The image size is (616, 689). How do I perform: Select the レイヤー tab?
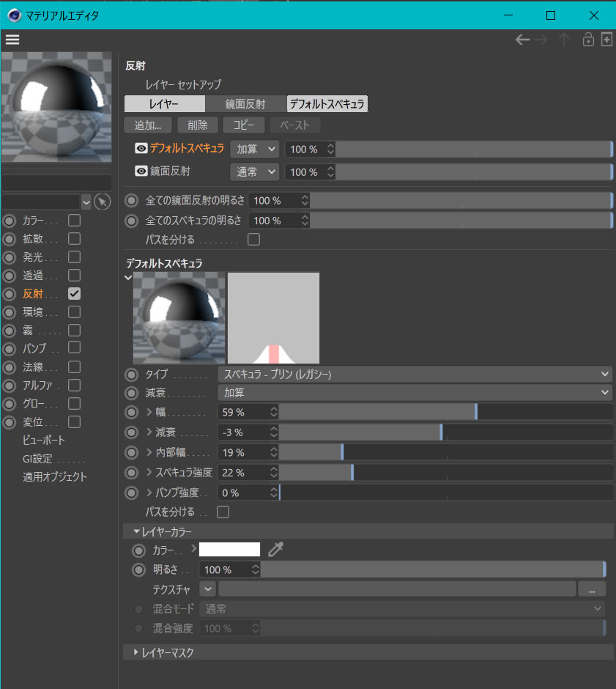tap(164, 103)
